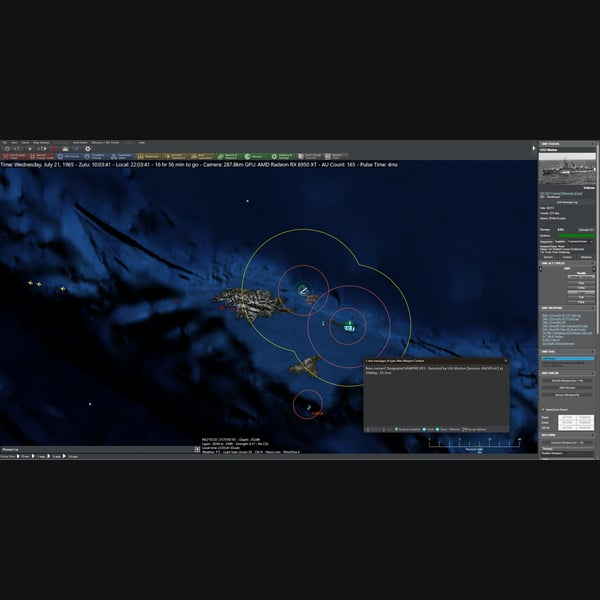Open Pop-up Options in message window
The height and width of the screenshot is (600, 600).
(x=474, y=429)
